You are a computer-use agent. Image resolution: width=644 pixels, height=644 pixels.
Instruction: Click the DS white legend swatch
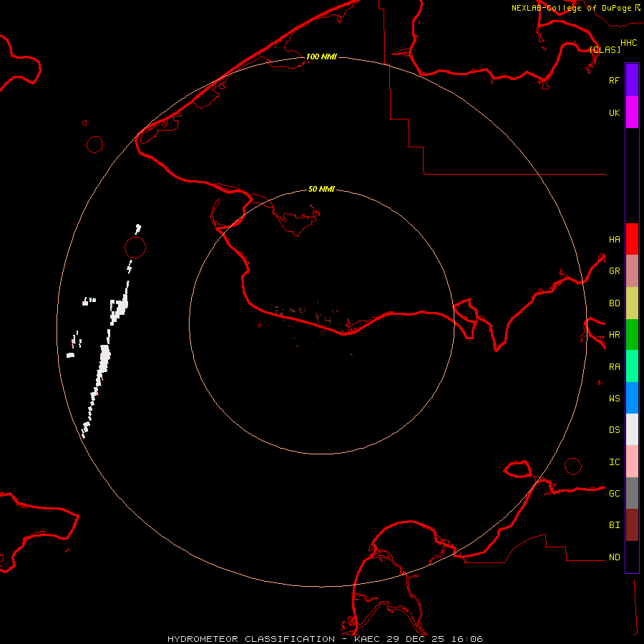(x=632, y=429)
